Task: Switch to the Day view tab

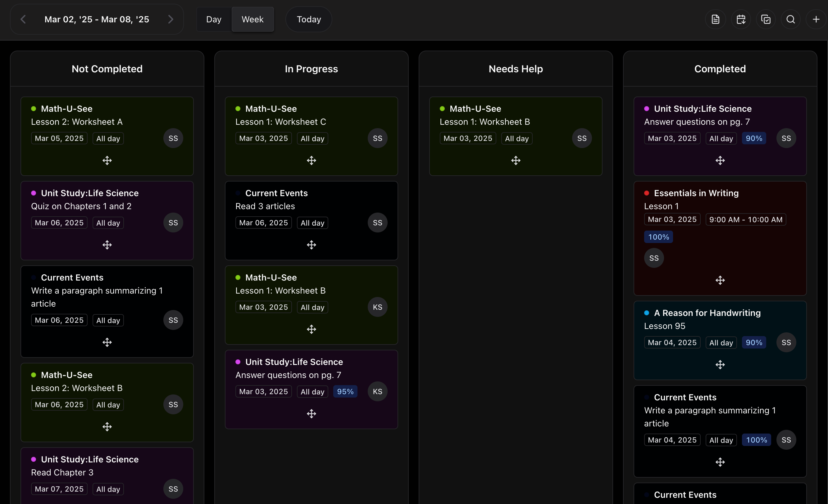Action: pyautogui.click(x=214, y=19)
